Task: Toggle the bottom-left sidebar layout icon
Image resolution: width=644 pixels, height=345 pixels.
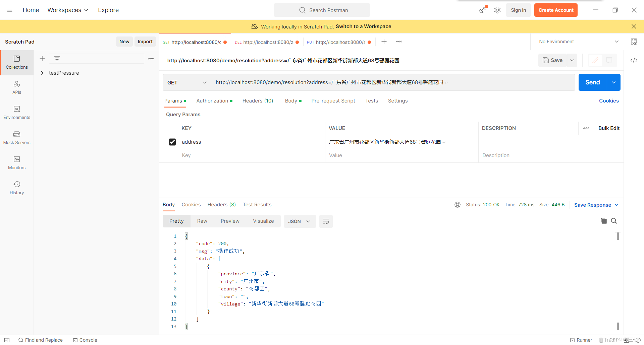Action: 7,340
